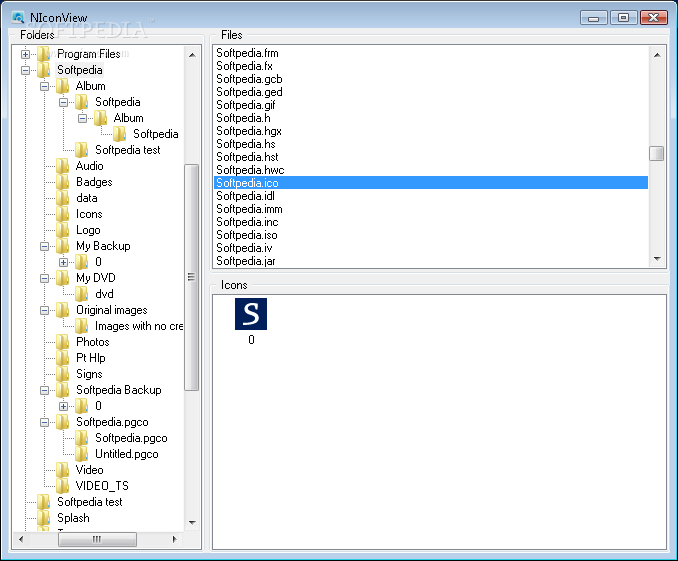The image size is (678, 561).
Task: Click Files list scroll down arrow
Action: pos(657,259)
